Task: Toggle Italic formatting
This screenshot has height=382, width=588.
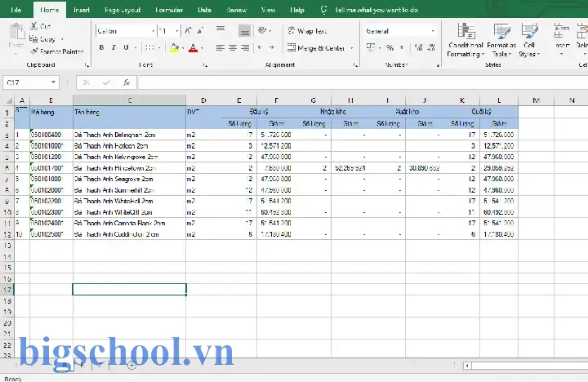Action: (x=114, y=47)
